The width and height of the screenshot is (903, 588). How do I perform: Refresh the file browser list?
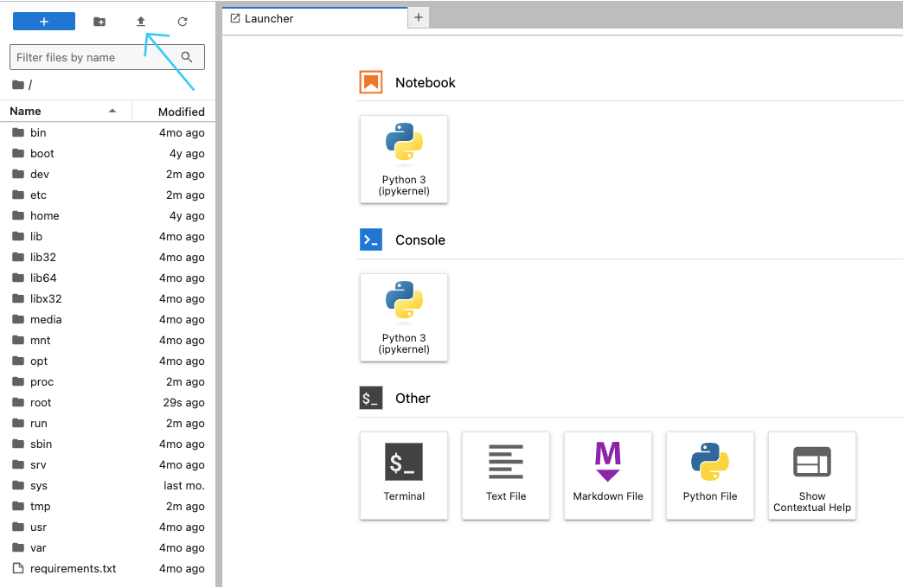click(x=183, y=22)
